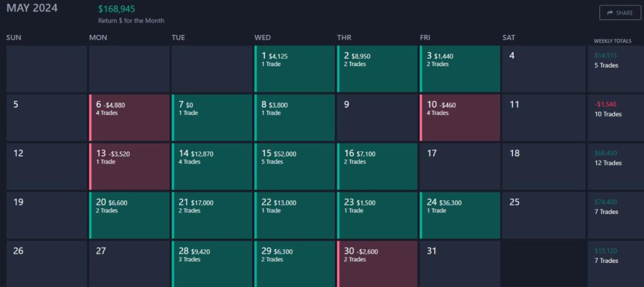Click the $168,945 monthly return figure
Viewport: 644px width, 287px height.
coord(116,9)
